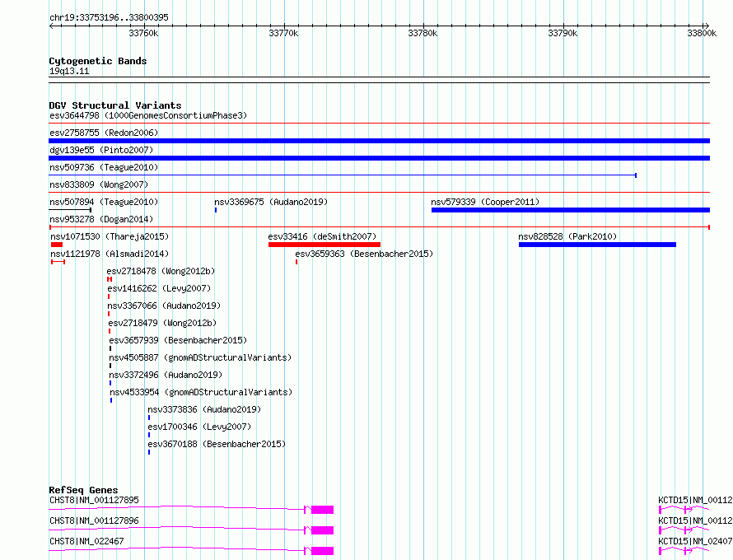Open the esv2718479 (Wong2012b) label
733x560 pixels.
tap(162, 323)
